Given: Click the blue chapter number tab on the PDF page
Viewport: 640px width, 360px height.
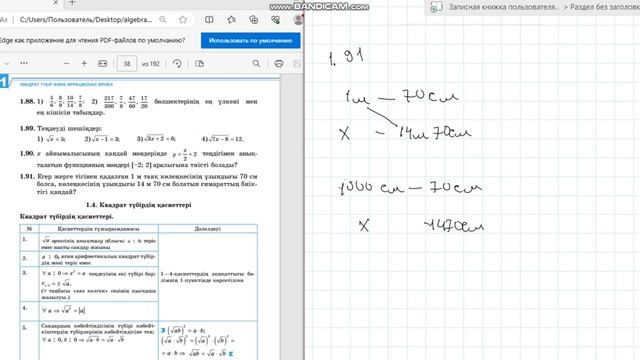Looking at the screenshot, I should point(4,81).
